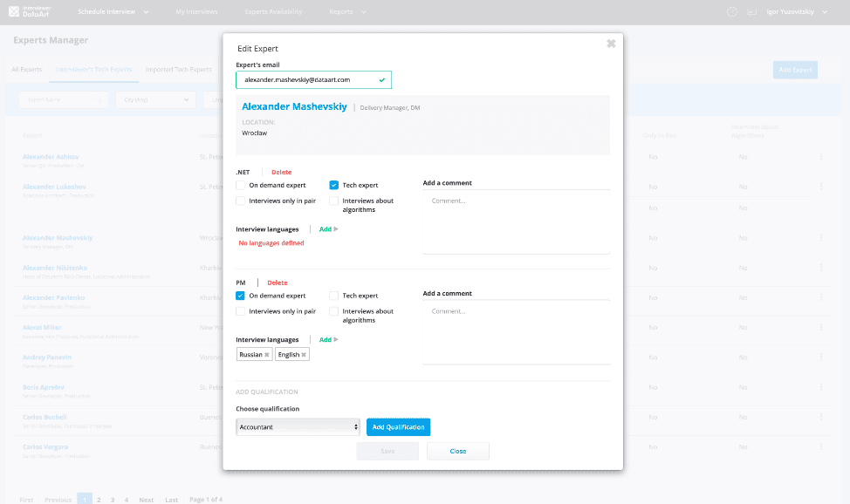
Task: Open the Choose qualification dropdown
Action: tap(298, 427)
